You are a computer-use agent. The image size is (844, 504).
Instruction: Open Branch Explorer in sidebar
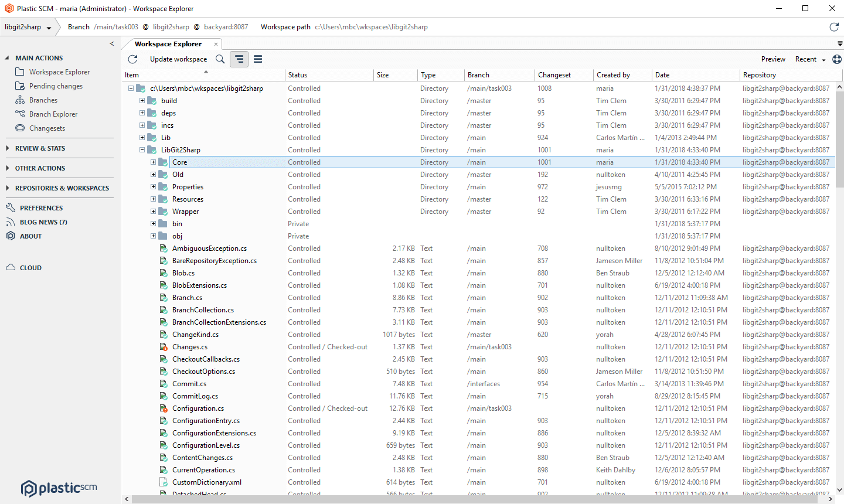(x=53, y=114)
